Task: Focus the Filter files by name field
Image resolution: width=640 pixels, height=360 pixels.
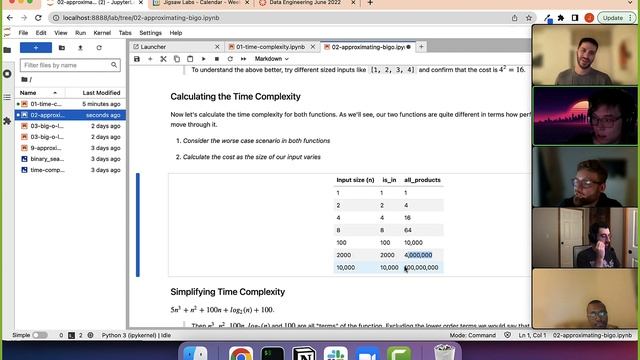Action: tap(70, 65)
